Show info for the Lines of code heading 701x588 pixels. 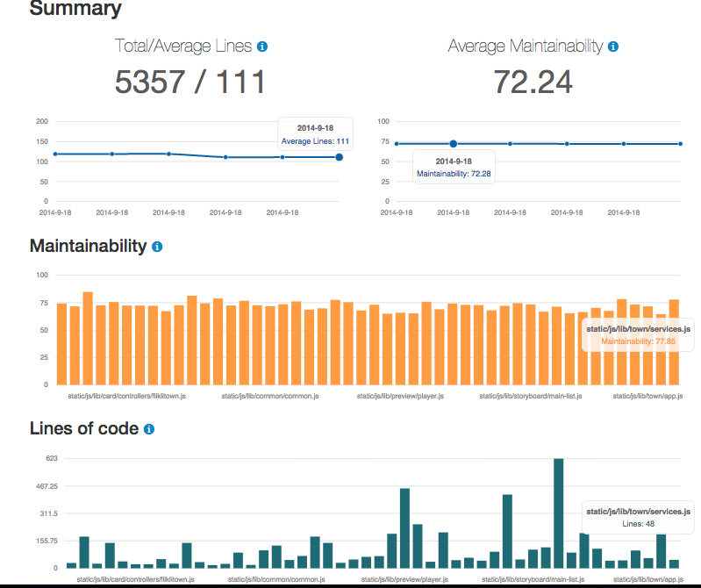pyautogui.click(x=149, y=429)
